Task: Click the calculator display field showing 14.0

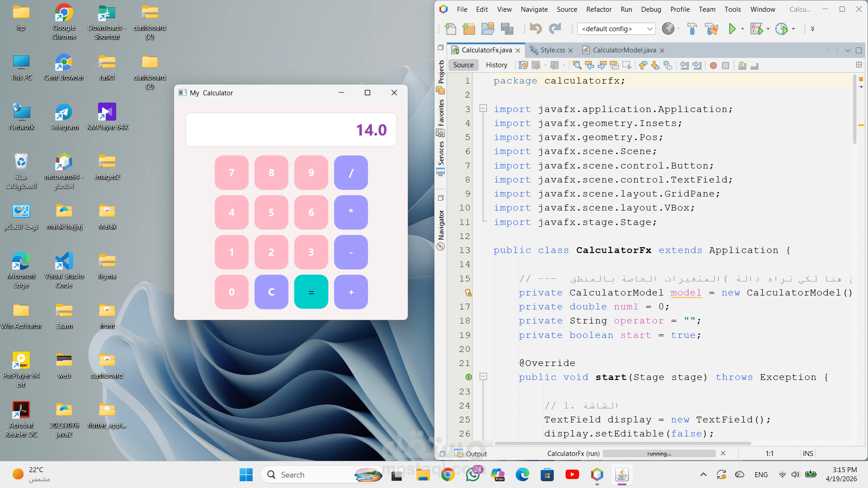Action: click(291, 130)
